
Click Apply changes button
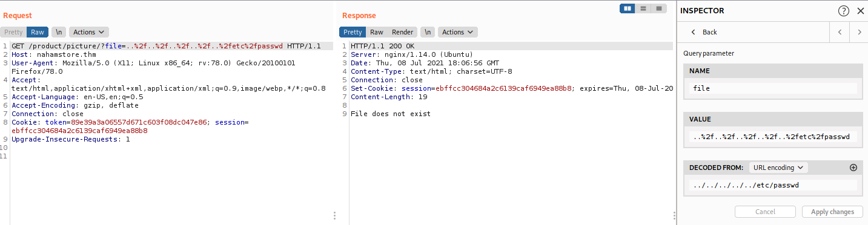[x=832, y=212]
